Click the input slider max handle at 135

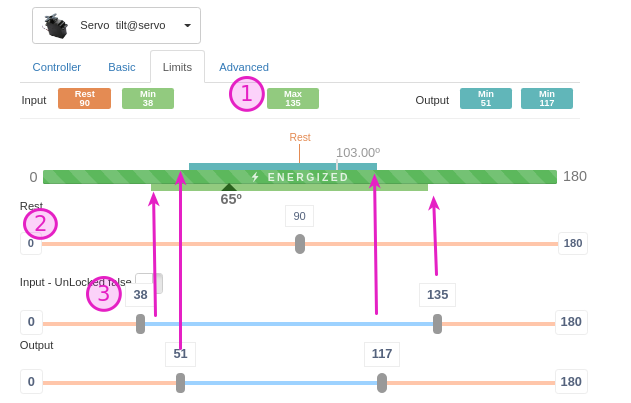(437, 323)
